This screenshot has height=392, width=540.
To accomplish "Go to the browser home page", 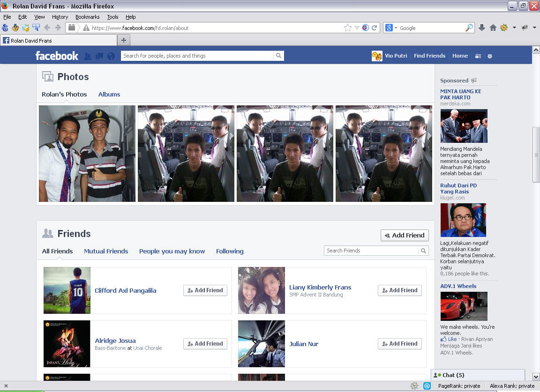I will pyautogui.click(x=493, y=28).
